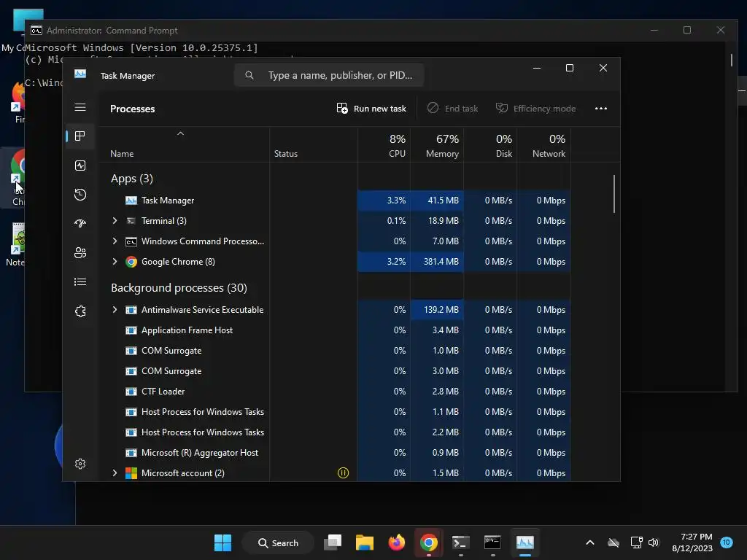Viewport: 747px width, 560px height.
Task: Open the App history sidebar icon
Action: (x=80, y=194)
